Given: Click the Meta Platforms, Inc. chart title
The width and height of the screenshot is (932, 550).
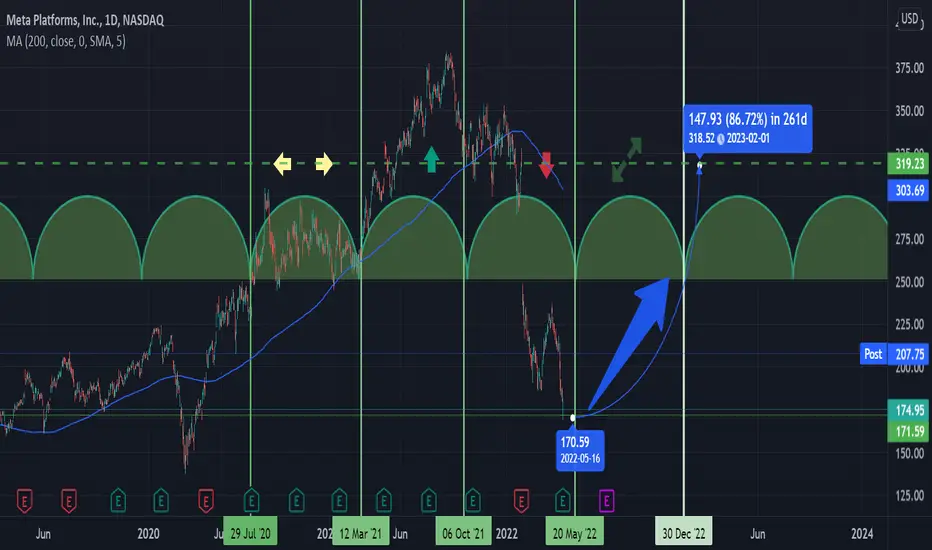Looking at the screenshot, I should [85, 20].
